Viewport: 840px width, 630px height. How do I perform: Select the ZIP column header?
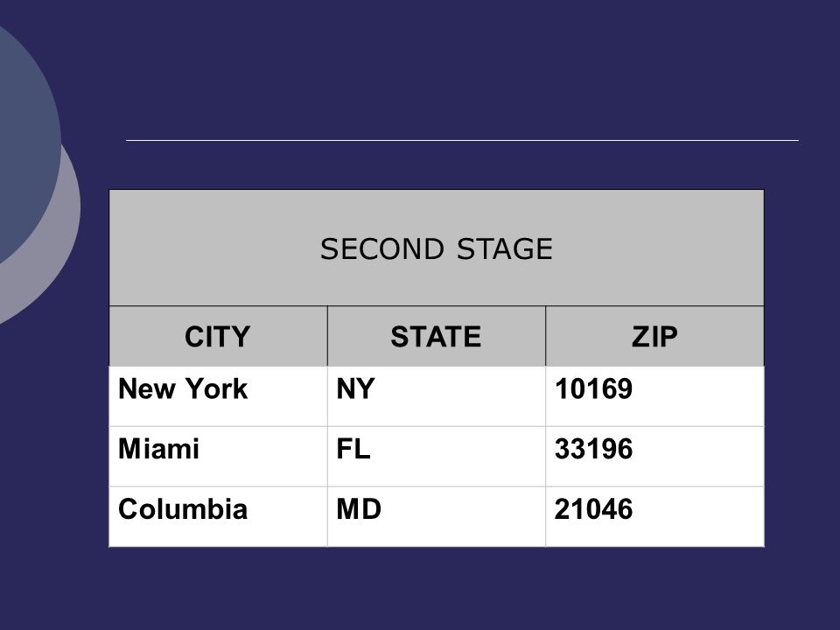(654, 336)
